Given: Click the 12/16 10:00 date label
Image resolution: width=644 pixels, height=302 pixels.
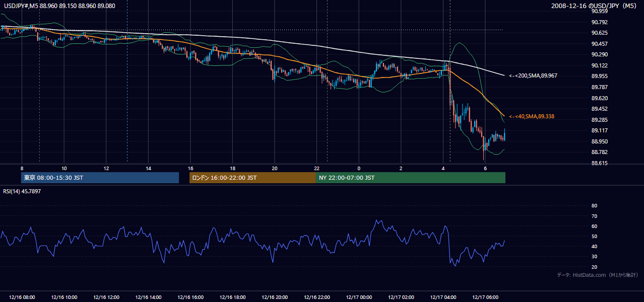Looking at the screenshot, I should pos(64,297).
